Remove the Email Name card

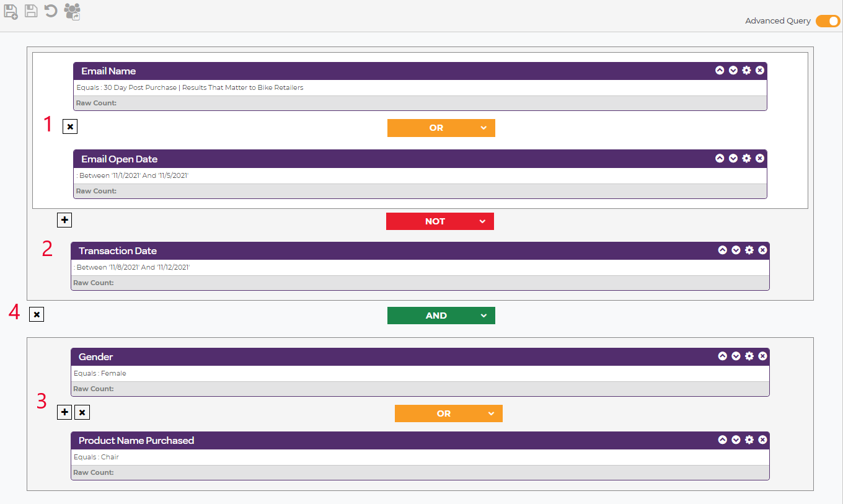[760, 71]
